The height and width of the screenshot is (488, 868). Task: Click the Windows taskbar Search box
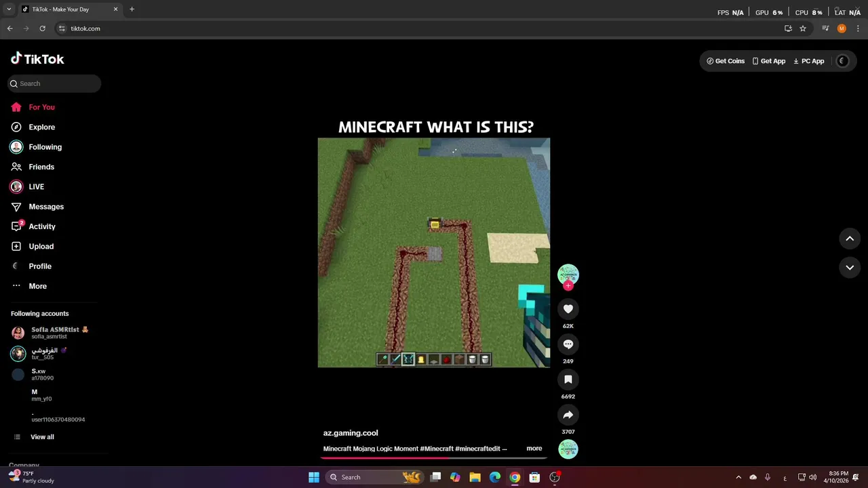374,477
